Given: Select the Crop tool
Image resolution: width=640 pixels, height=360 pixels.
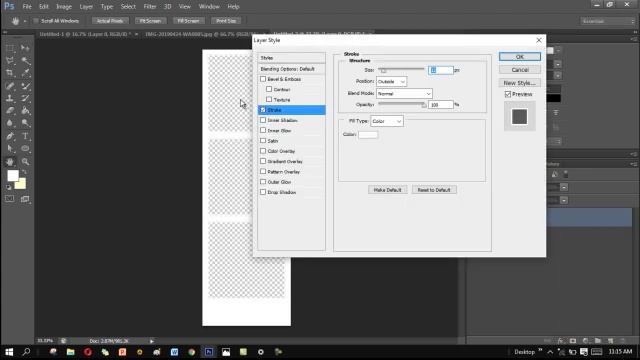Looking at the screenshot, I should tap(10, 73).
